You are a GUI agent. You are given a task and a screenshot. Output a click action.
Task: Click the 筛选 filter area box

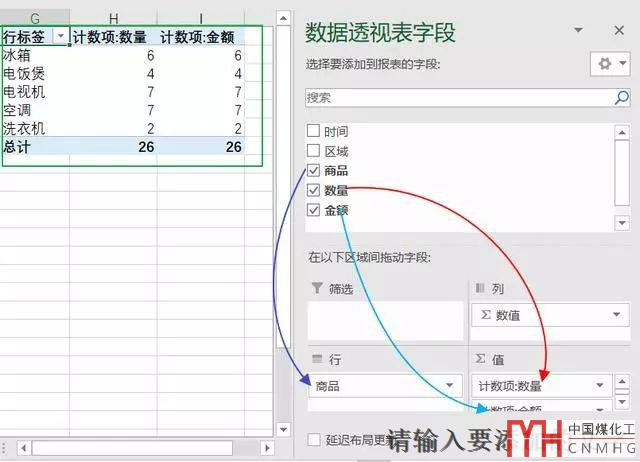[386, 320]
